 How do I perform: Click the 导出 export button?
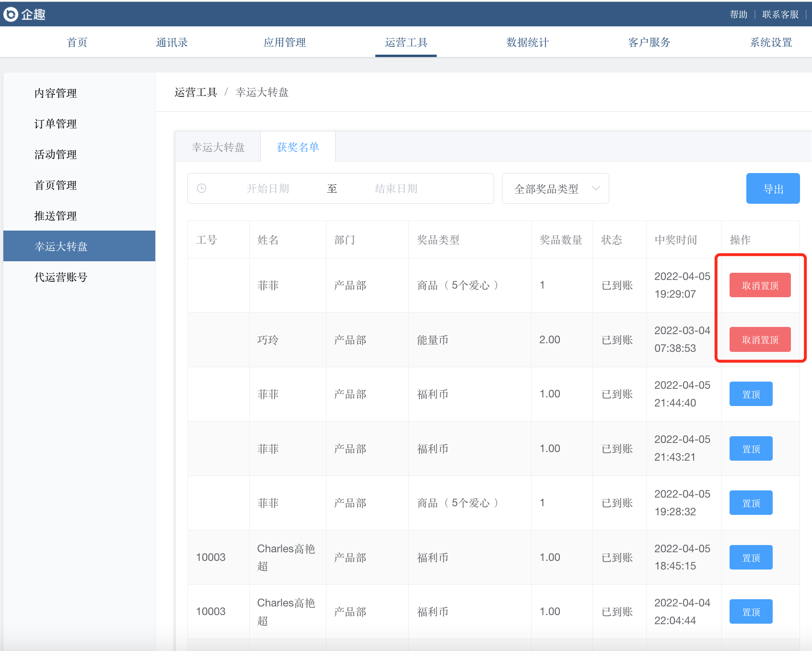click(773, 188)
